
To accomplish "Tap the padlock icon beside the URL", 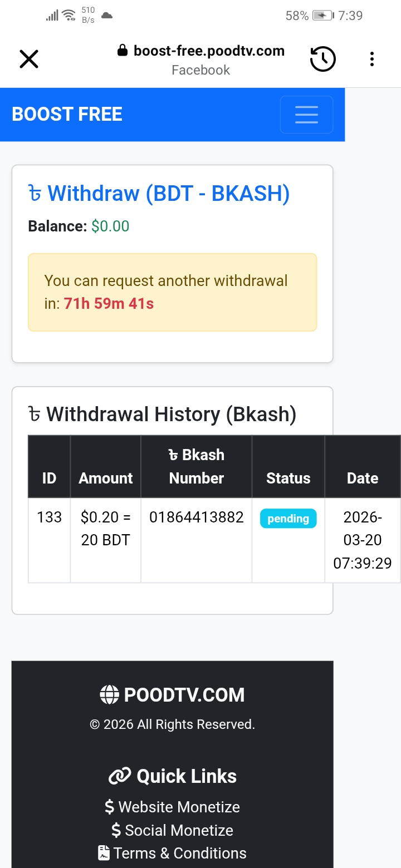I will (x=123, y=51).
